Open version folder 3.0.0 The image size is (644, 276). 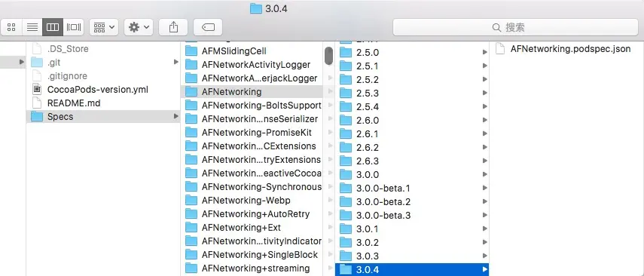[x=412, y=175]
